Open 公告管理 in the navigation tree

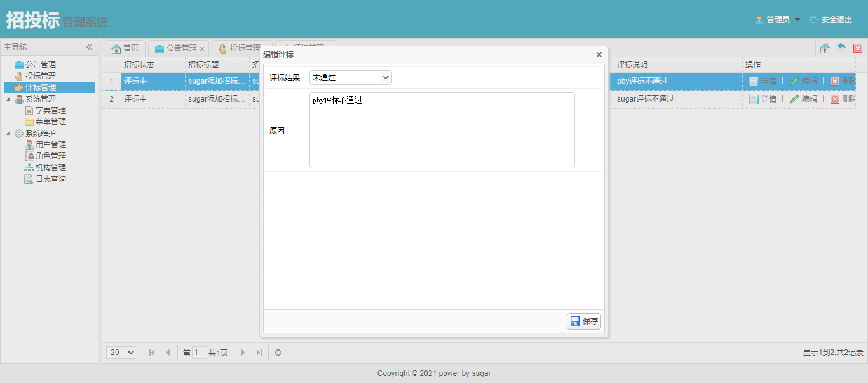41,65
